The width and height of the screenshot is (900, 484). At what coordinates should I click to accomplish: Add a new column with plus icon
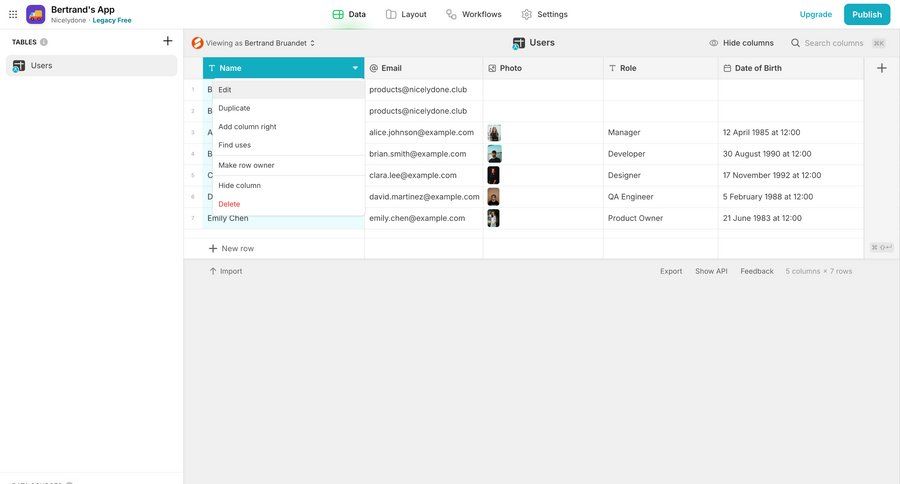tap(882, 68)
